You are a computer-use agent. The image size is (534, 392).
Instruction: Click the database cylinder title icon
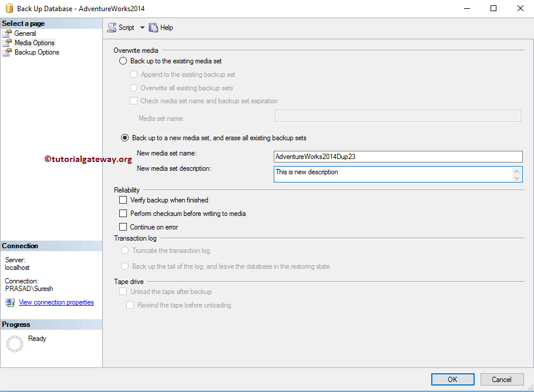9,8
